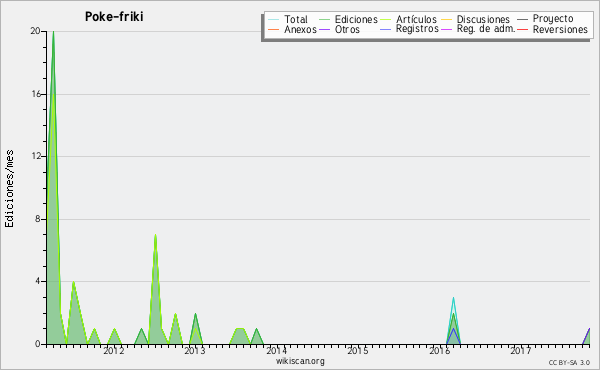Click the Reversiones legend label
This screenshot has width=600, height=370.
point(560,29)
